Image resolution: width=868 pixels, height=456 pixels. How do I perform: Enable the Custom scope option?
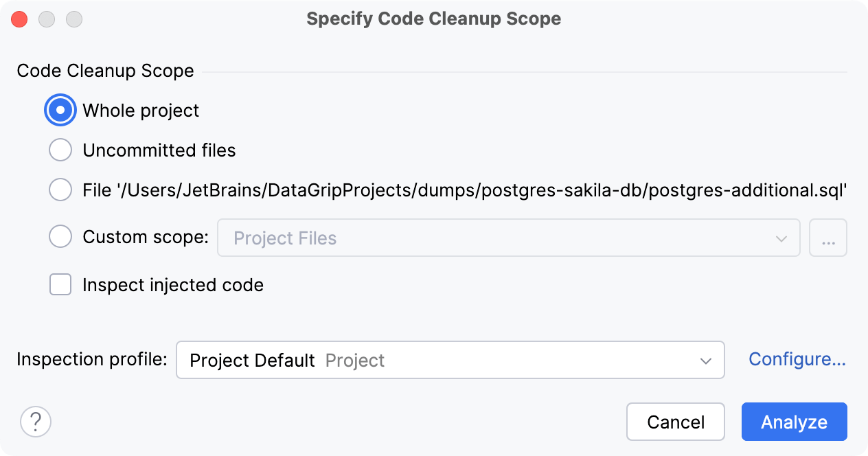60,236
